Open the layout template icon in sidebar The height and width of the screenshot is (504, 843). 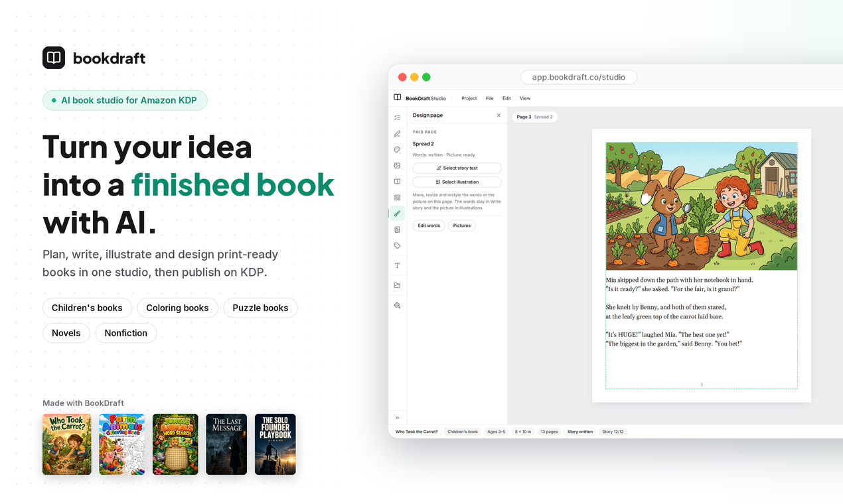[397, 198]
